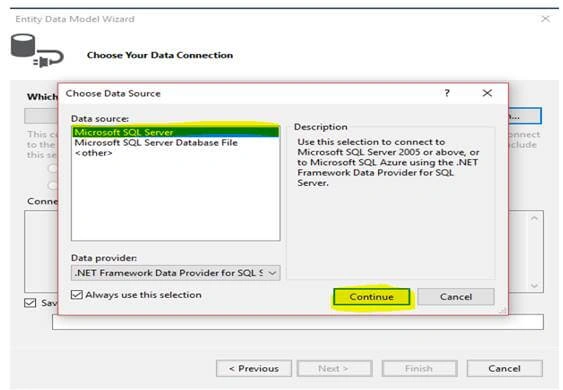Viewport: 563px width, 390px height.
Task: Select the partially hidden upper radio button
Action: pos(53,168)
